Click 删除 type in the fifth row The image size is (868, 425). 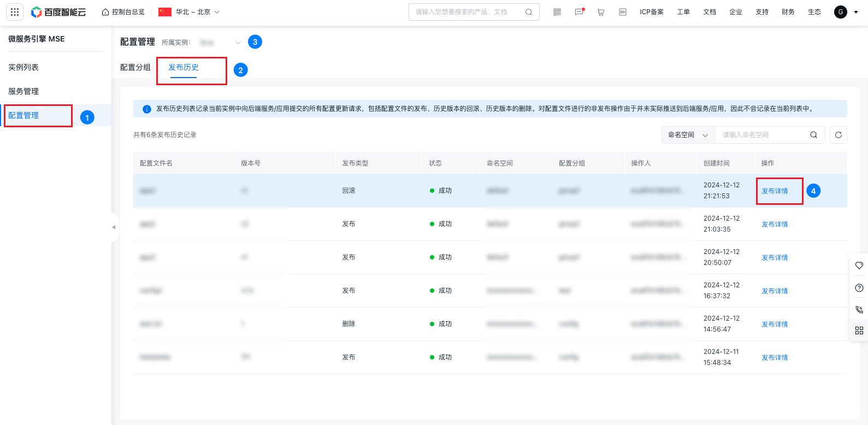pos(349,324)
